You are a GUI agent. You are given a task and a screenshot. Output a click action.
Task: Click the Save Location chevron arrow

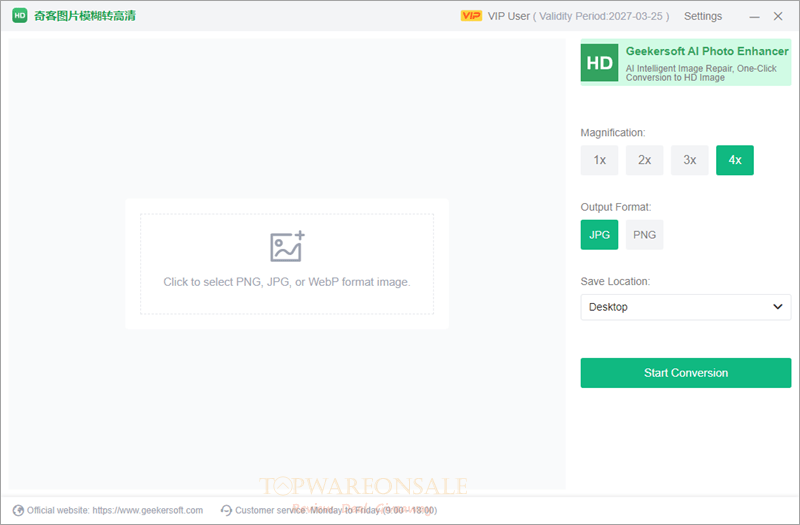[778, 307]
